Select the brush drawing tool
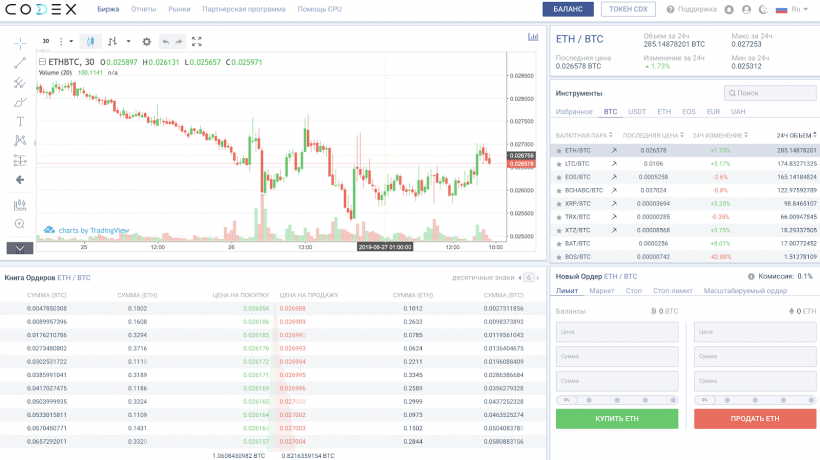The image size is (820, 460). point(20,102)
